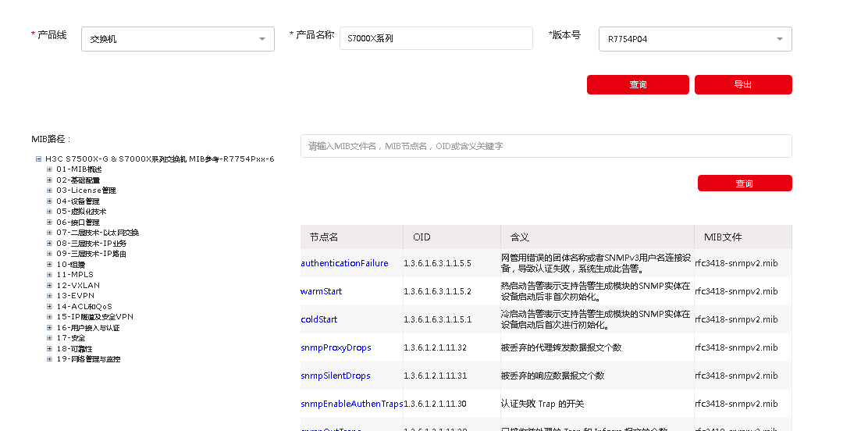Select OID 1.3.6.1.6.3.1.1.5.5 cell
The width and height of the screenshot is (868, 431).
437,263
